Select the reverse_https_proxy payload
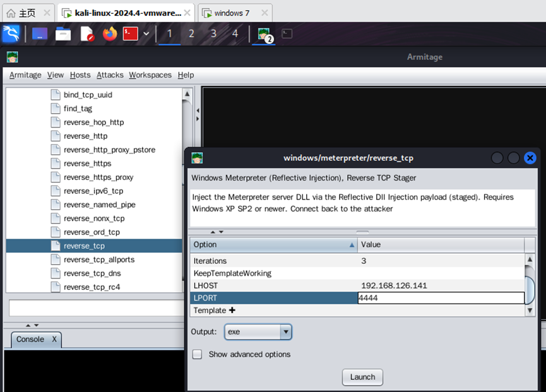Image resolution: width=546 pixels, height=392 pixels. 98,177
